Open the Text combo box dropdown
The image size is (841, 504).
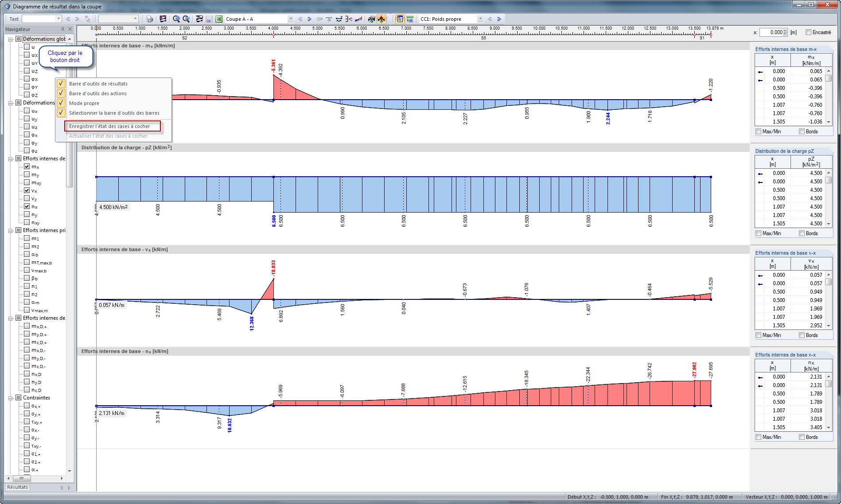pyautogui.click(x=58, y=19)
